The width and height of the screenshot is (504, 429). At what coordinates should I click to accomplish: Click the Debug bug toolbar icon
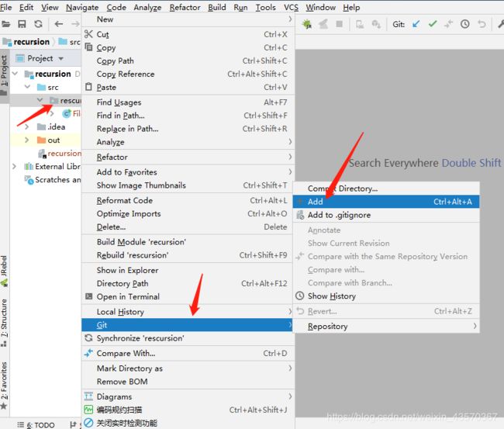(307, 24)
